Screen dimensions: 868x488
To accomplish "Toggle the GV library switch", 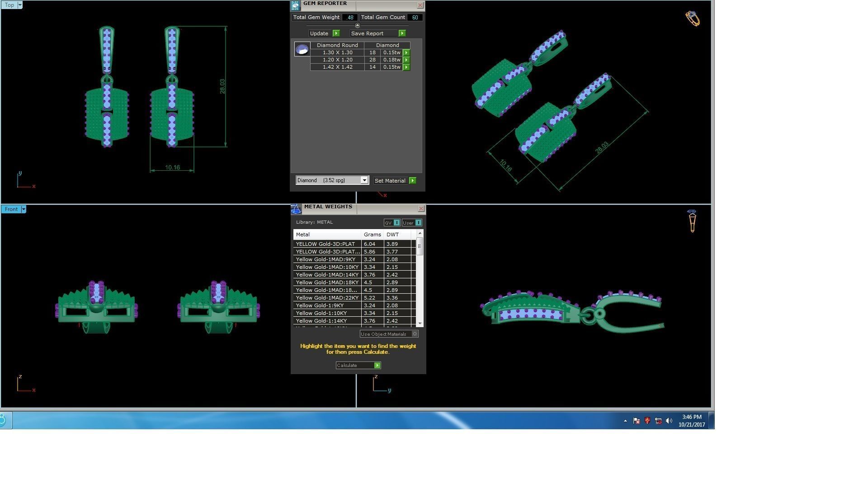I will tap(396, 223).
